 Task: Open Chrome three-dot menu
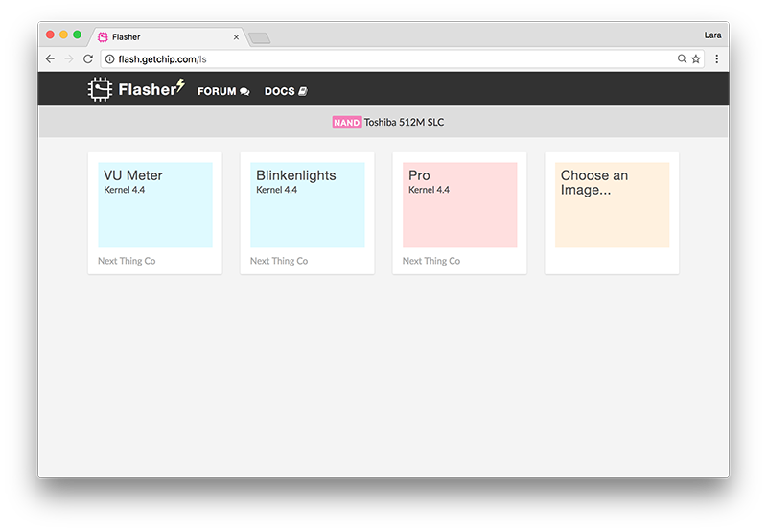click(716, 59)
